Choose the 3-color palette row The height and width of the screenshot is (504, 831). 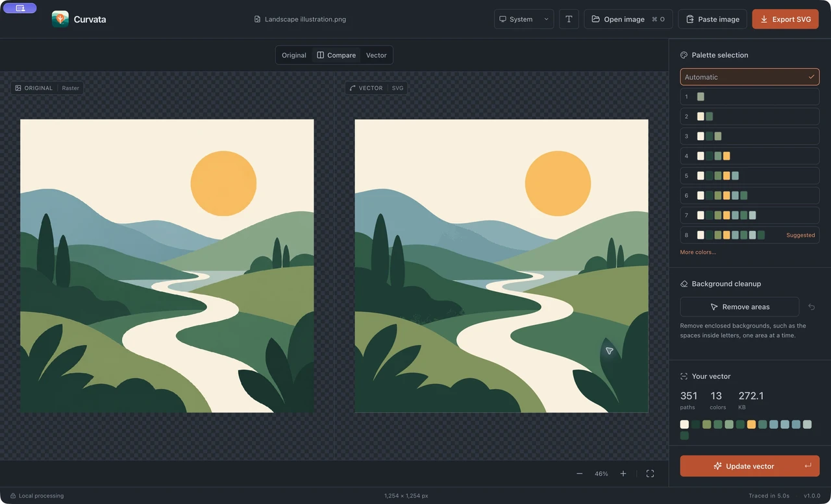pos(750,136)
